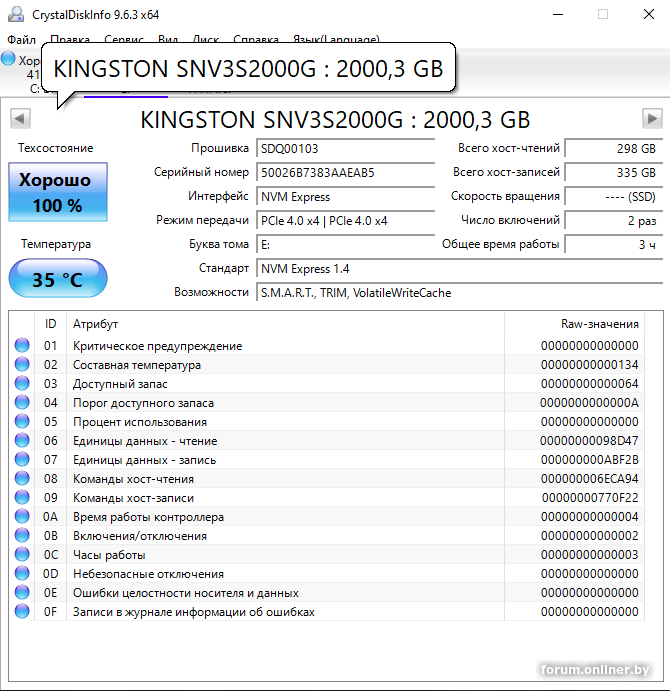
Task: Click CrystalDiskInfo app icon in title bar
Action: coord(16,14)
